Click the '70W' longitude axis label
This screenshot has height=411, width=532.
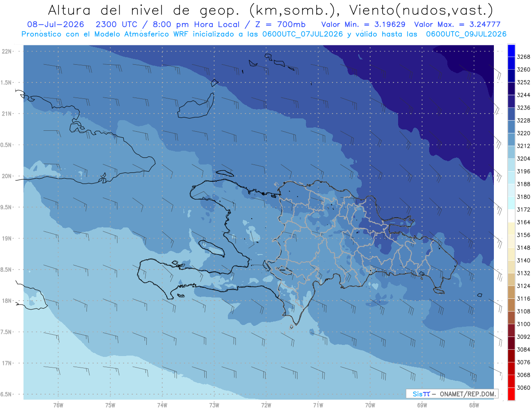370,405
